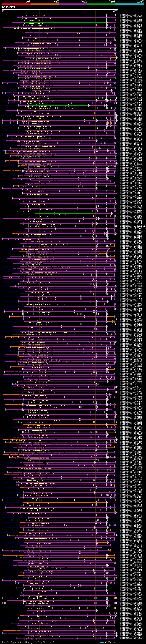Image resolution: width=146 pixels, height=644 pixels.
Task: Select hit UniRef100_B3NC39
Action: click(131, 578)
